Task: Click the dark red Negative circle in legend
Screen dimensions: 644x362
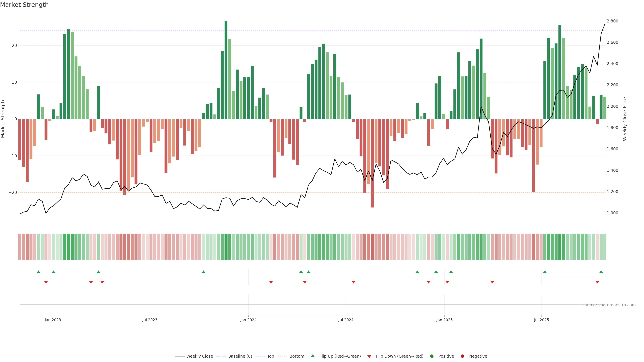Action: tap(462, 356)
